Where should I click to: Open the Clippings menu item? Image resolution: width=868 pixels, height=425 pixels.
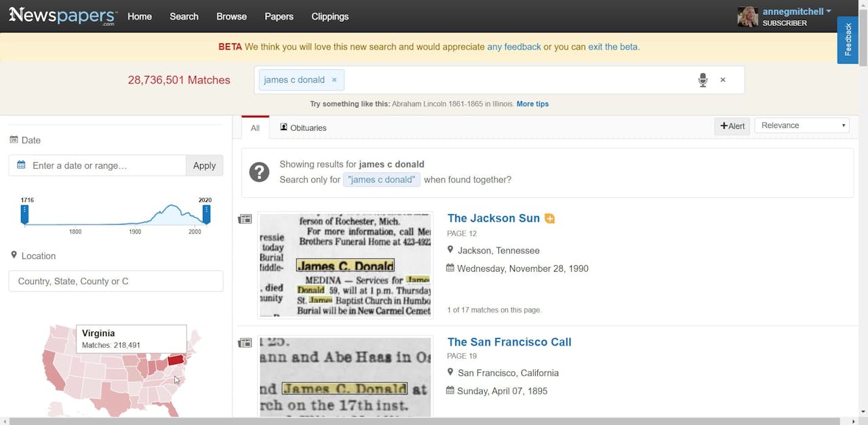pos(330,16)
